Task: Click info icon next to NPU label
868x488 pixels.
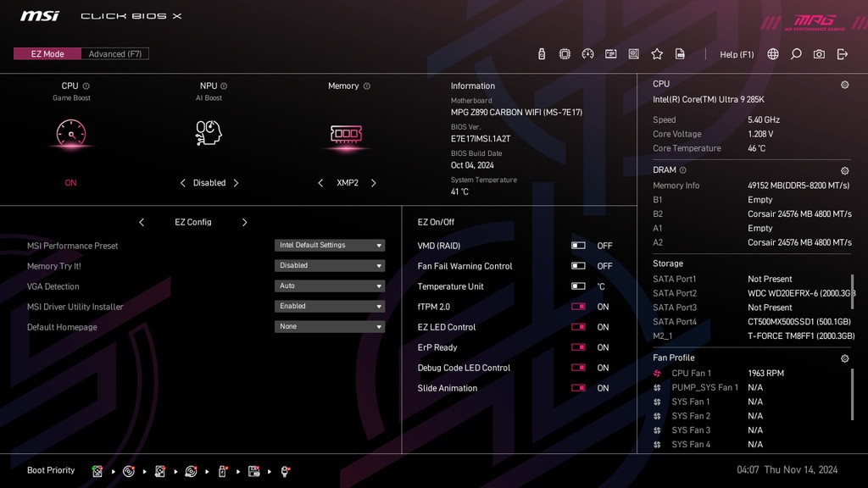Action: click(x=224, y=86)
